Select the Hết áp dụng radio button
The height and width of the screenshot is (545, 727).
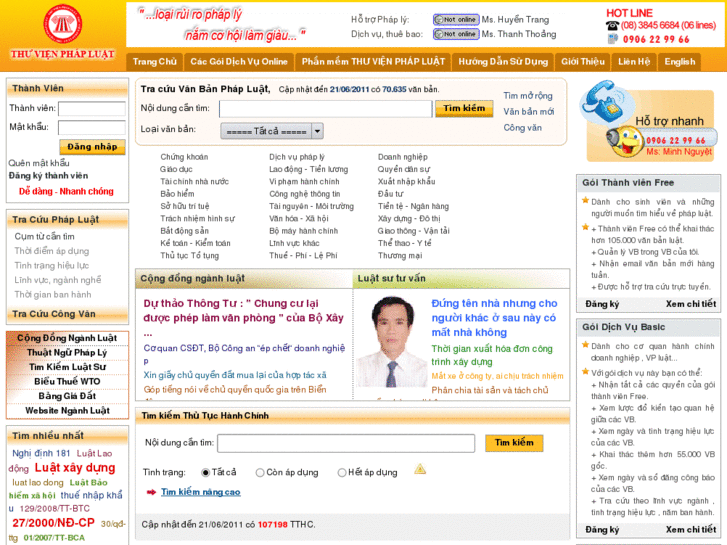tap(342, 472)
